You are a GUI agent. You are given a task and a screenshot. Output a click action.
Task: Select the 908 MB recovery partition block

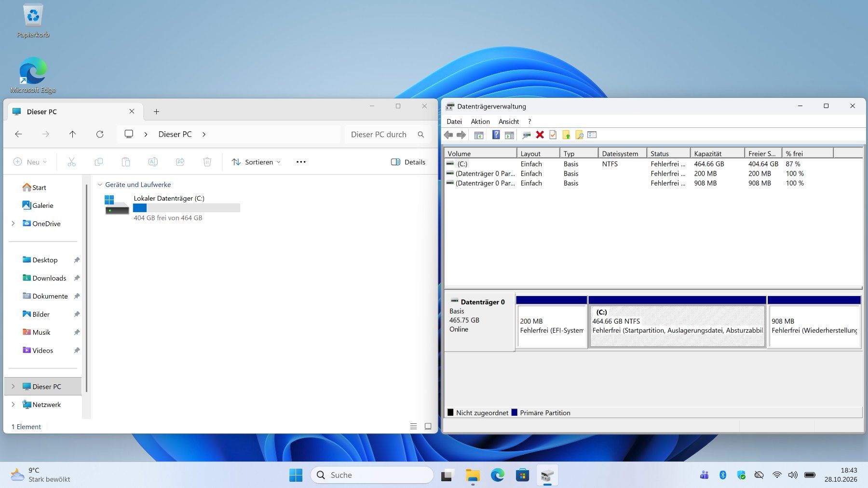(x=814, y=322)
